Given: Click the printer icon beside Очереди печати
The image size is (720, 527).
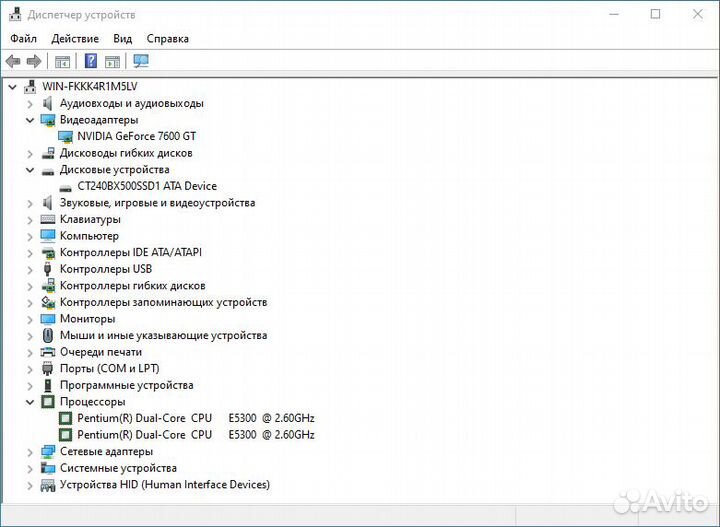Looking at the screenshot, I should point(48,352).
